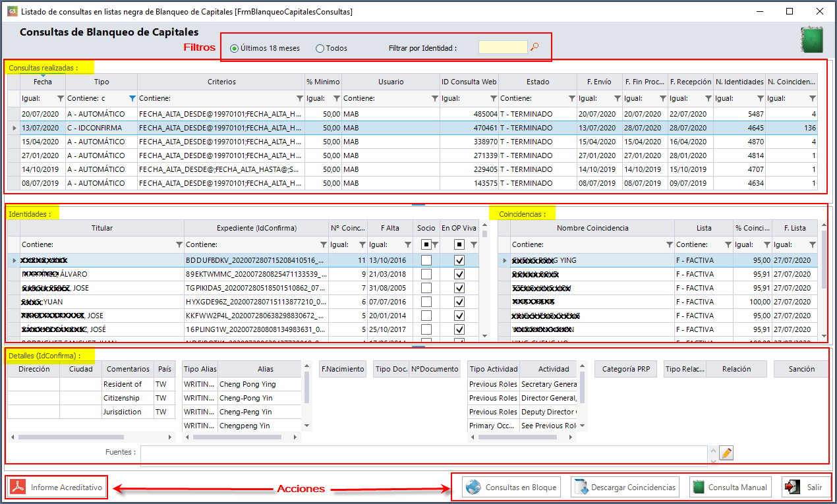Select the 08/07/2019 query row
Screen dimensions: 837x504
413,183
